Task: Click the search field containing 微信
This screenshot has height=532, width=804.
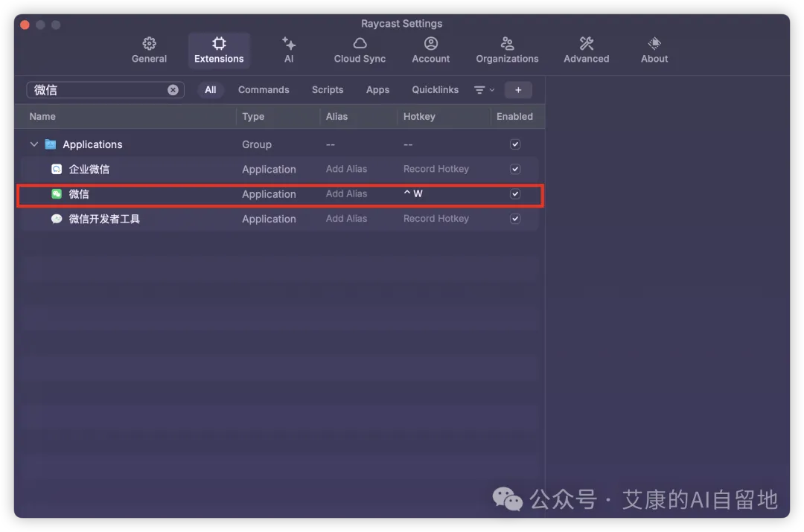Action: tap(105, 90)
